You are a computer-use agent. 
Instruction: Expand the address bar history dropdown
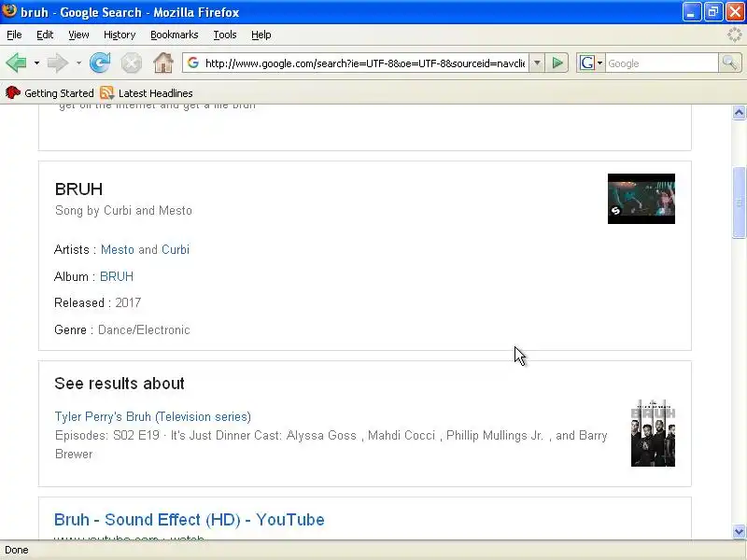tap(537, 63)
